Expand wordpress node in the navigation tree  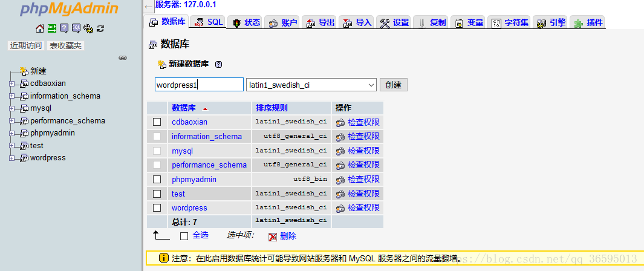click(12, 158)
